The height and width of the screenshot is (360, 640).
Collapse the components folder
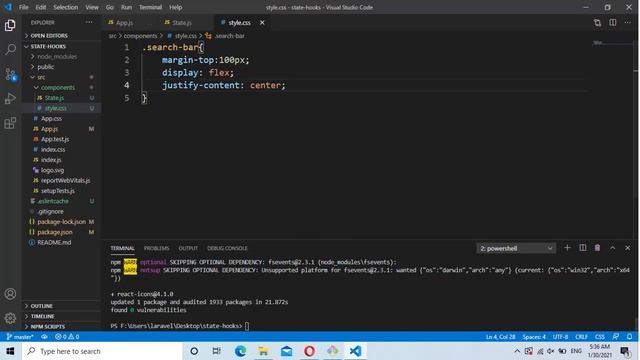(58, 88)
